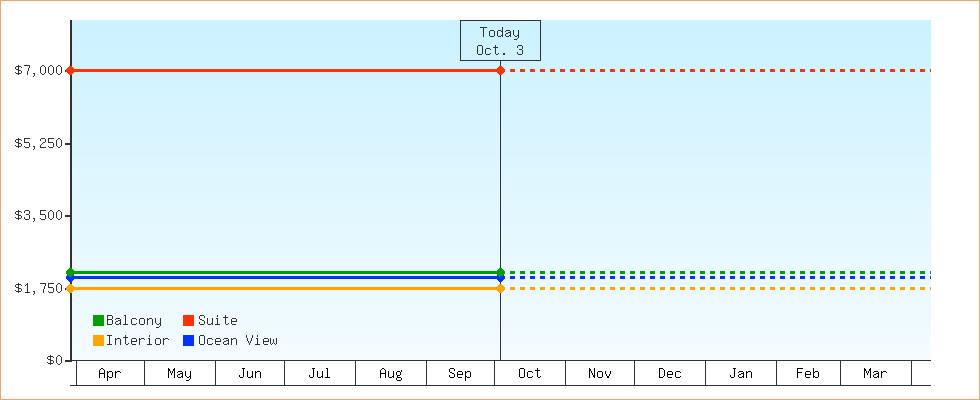Viewport: 980px width, 400px height.
Task: Click the orange Interior legend swatch
Action: 98,340
